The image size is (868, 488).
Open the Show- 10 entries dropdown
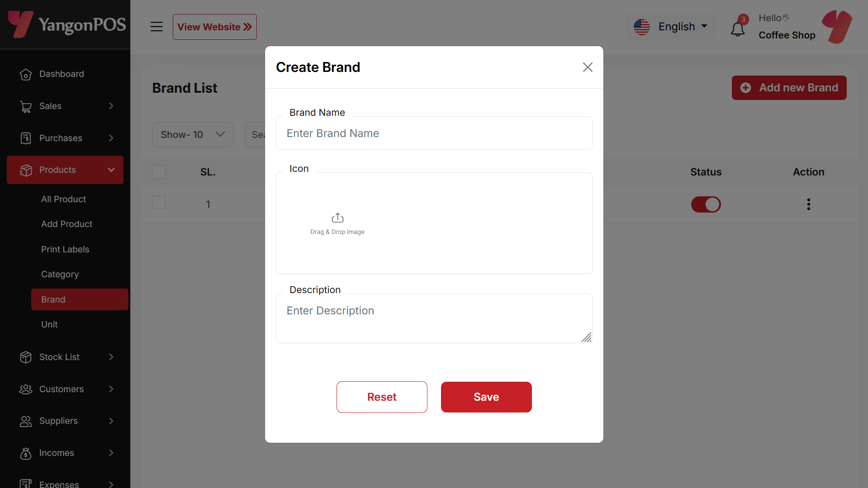point(193,135)
